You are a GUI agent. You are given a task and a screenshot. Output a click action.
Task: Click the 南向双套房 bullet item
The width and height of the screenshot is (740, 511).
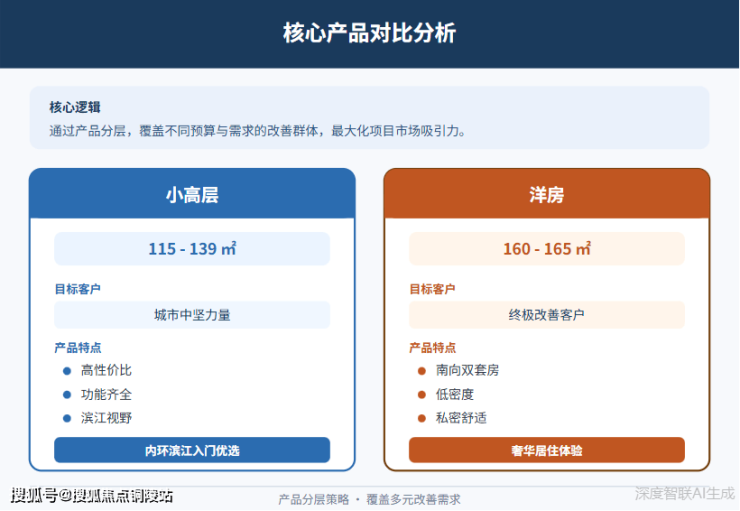[458, 370]
